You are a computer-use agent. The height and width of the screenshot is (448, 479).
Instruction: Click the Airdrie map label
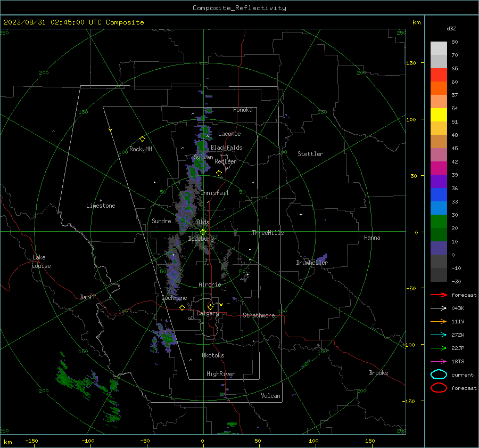pos(210,284)
